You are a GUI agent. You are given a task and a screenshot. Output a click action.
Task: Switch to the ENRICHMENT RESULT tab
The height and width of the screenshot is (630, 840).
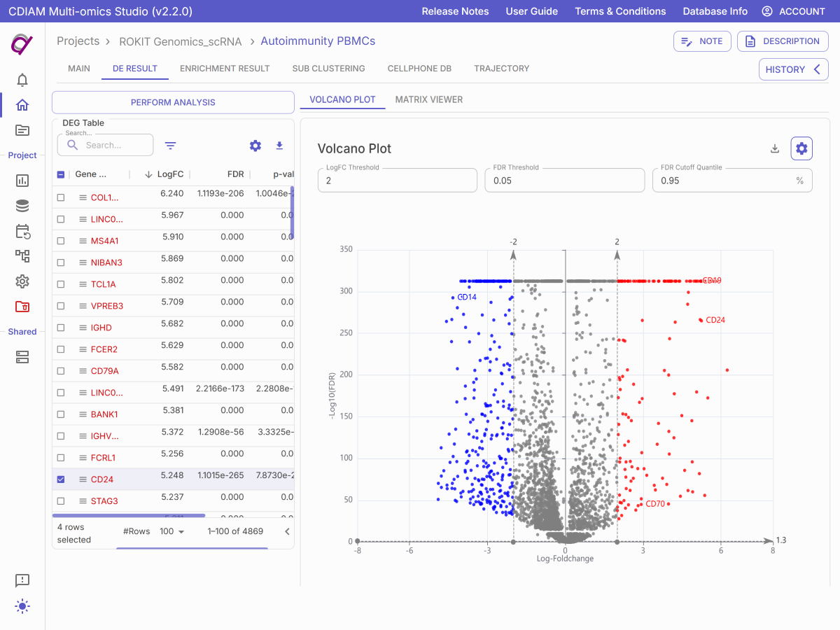pyautogui.click(x=225, y=69)
